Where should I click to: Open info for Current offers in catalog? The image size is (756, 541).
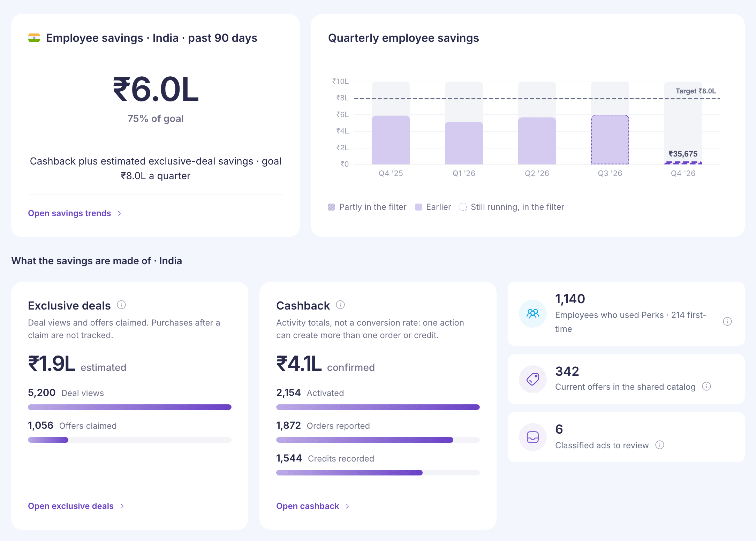(706, 386)
